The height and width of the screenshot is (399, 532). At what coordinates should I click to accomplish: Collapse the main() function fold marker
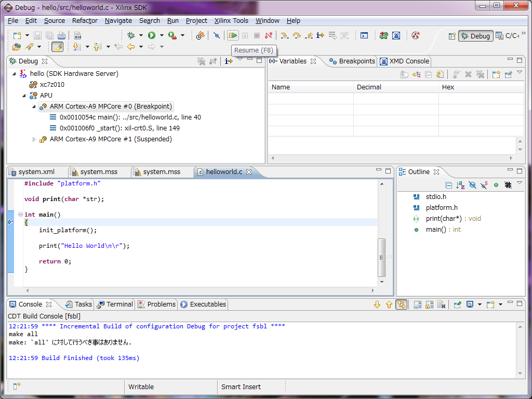[20, 215]
